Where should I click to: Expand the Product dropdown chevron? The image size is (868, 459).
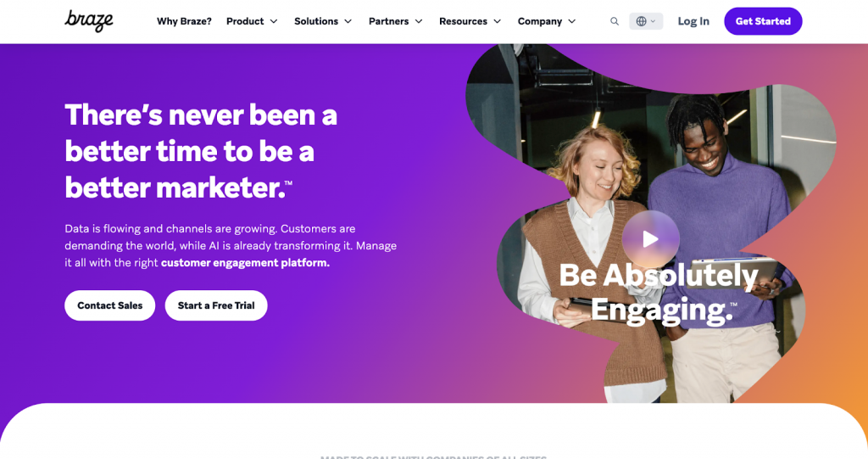click(274, 21)
